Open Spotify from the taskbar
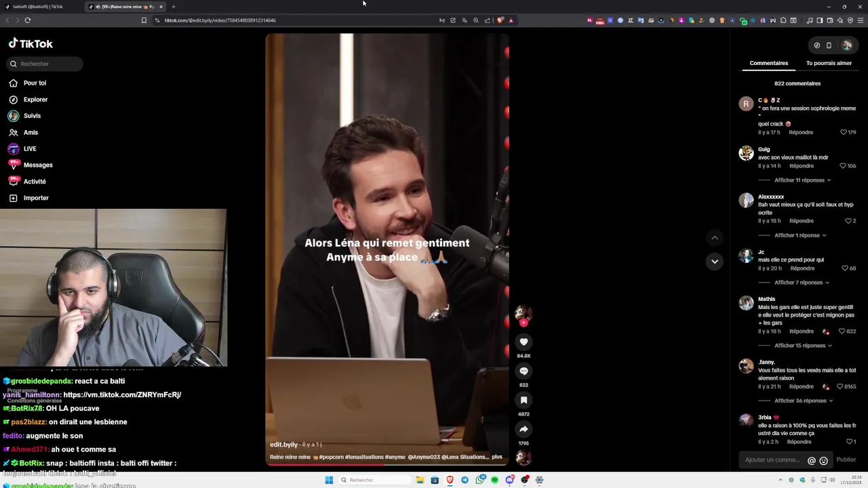The image size is (868, 488). pyautogui.click(x=494, y=480)
